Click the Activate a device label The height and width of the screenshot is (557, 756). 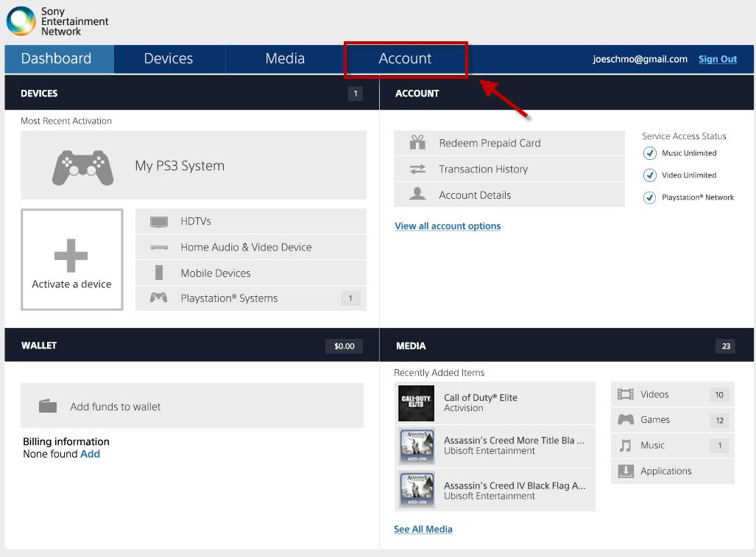pyautogui.click(x=71, y=284)
